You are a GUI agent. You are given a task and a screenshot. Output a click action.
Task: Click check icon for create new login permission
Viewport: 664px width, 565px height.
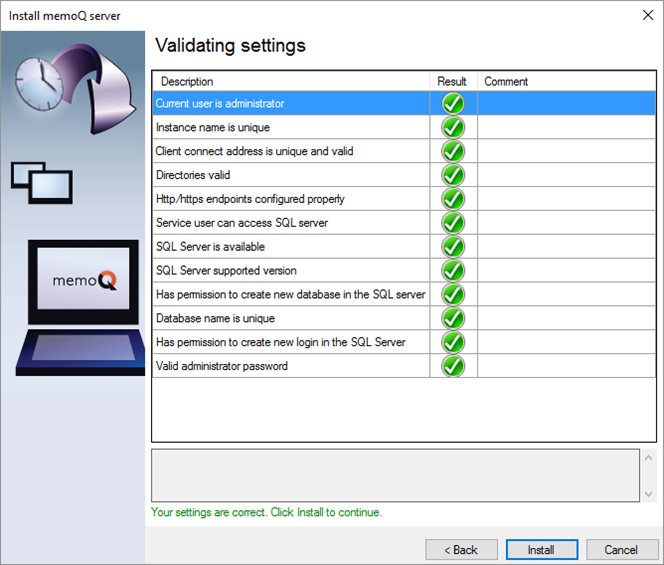[x=453, y=342]
